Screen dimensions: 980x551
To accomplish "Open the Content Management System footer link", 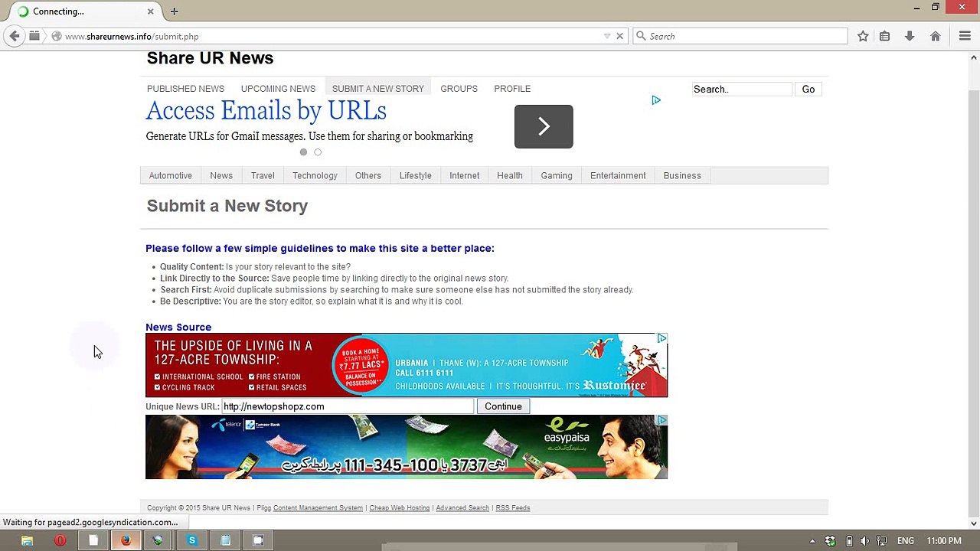I will pos(318,508).
